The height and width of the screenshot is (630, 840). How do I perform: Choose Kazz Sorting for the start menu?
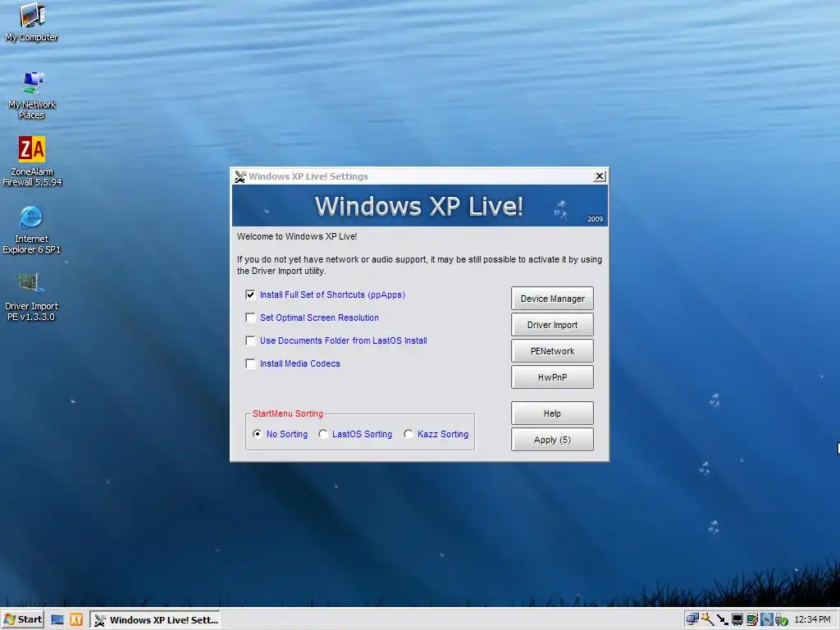click(409, 434)
